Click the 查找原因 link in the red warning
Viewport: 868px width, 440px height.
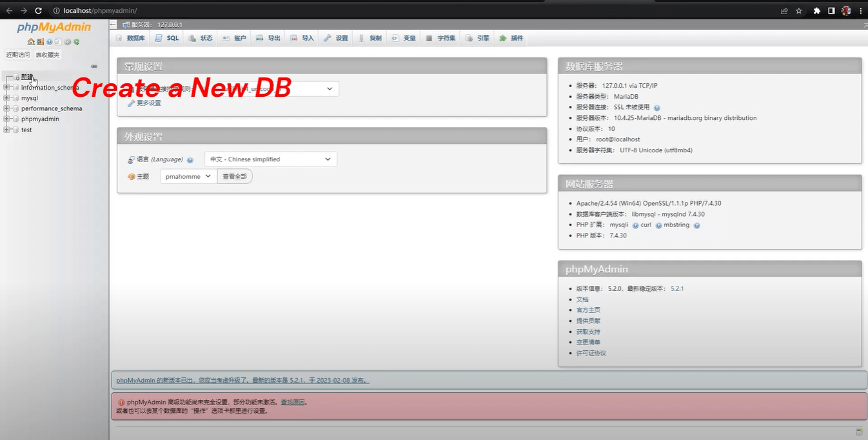[x=292, y=402]
